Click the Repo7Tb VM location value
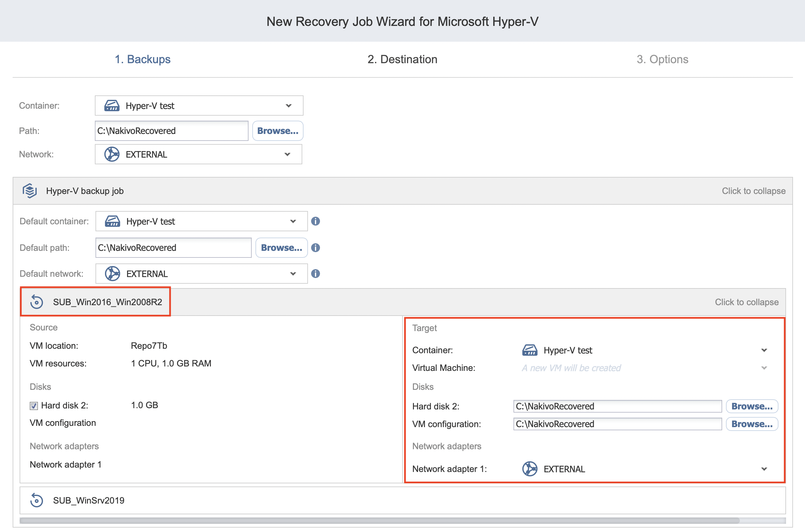The height and width of the screenshot is (532, 805). pyautogui.click(x=149, y=346)
